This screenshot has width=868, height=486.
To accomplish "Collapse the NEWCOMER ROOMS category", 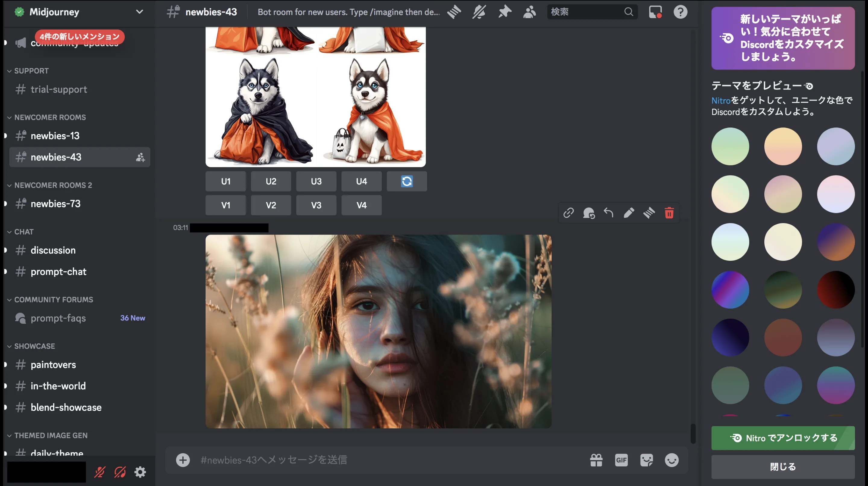I will pyautogui.click(x=46, y=117).
